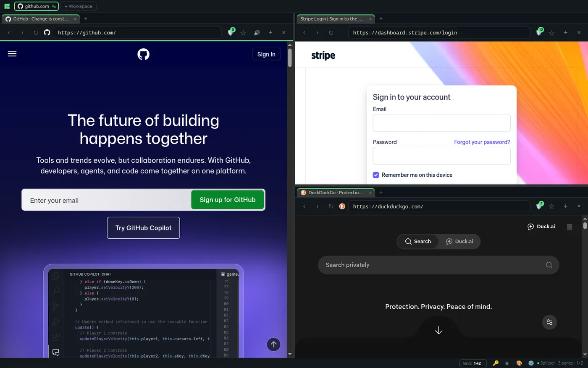
Task: Select Search mode in DuckDuckGo toggle
Action: coord(418,241)
